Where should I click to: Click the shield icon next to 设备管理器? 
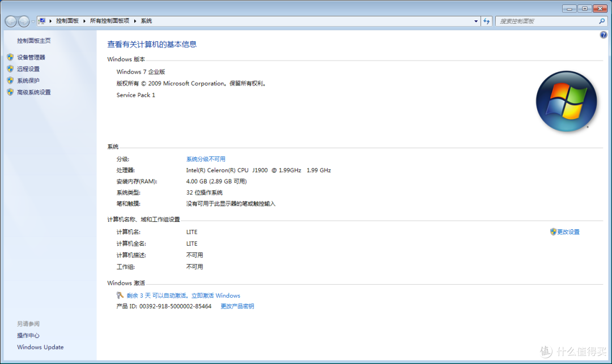click(10, 57)
